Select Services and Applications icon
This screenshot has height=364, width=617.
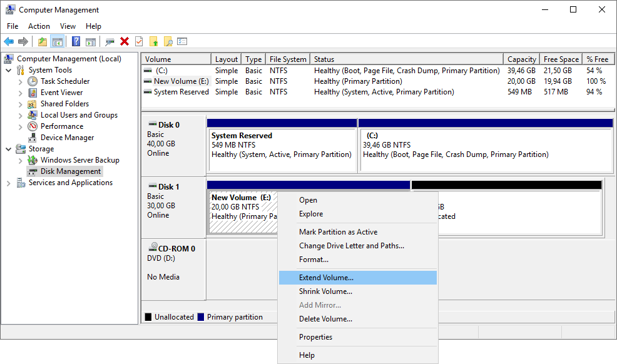point(21,183)
